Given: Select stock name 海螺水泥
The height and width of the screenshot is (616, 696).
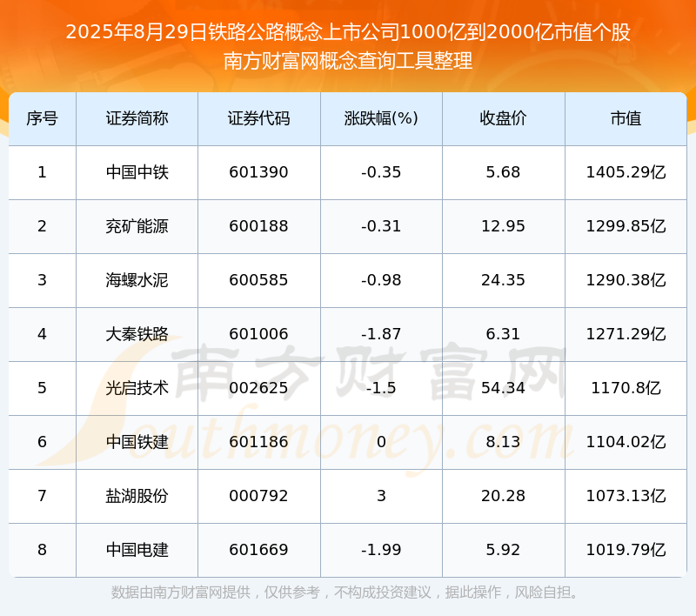Looking at the screenshot, I should point(137,280).
